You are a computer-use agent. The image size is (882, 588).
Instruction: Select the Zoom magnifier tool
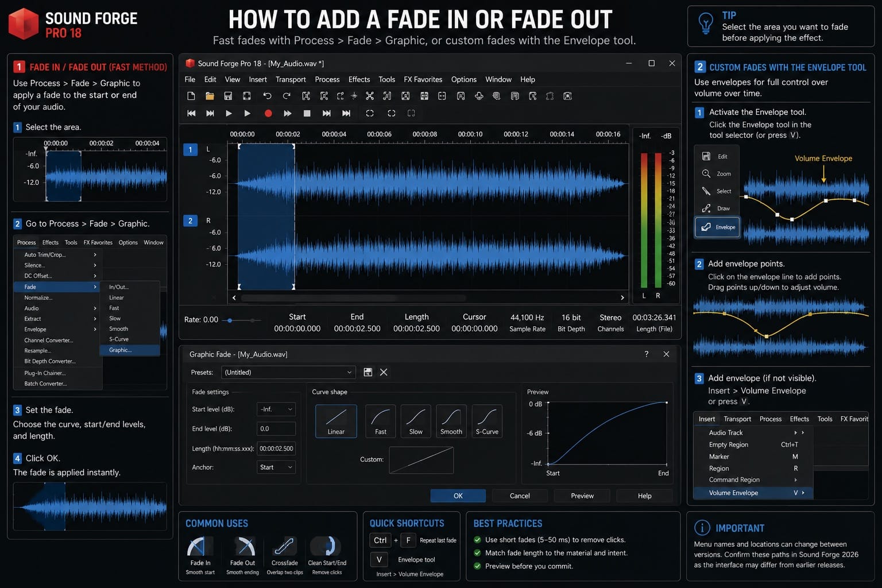point(716,173)
